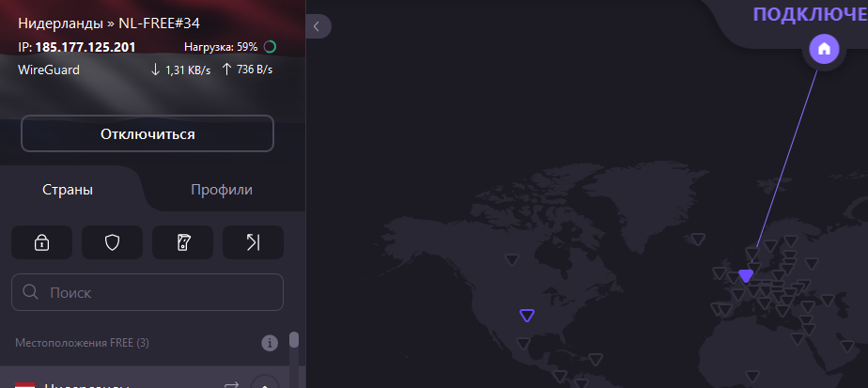Select the Mexico marker on the map
The height and width of the screenshot is (388, 868).
tap(523, 344)
